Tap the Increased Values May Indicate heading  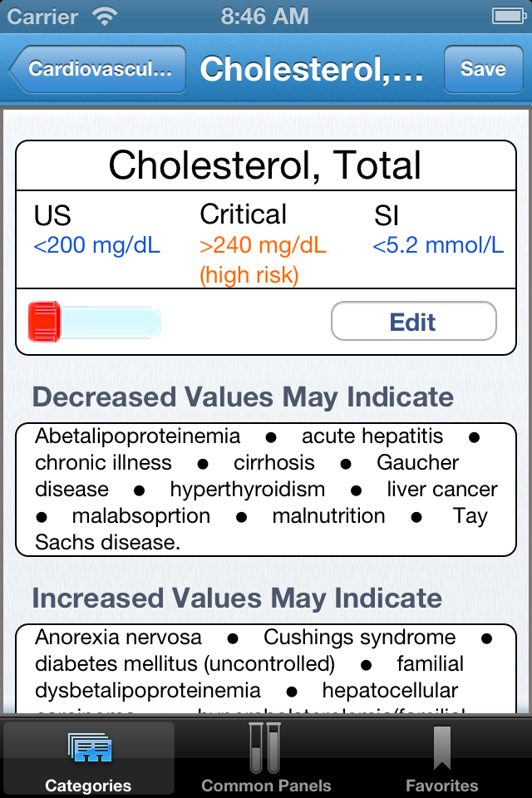point(237,598)
